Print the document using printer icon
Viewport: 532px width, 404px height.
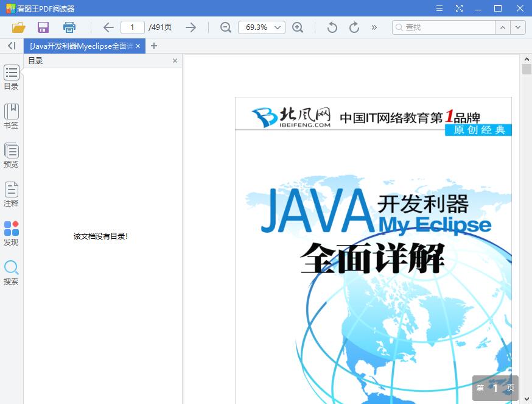[69, 27]
